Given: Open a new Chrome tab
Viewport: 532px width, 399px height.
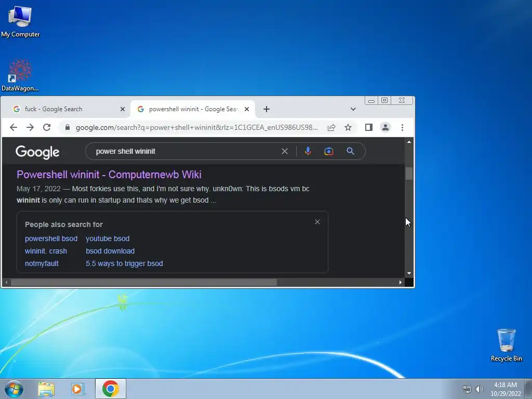Looking at the screenshot, I should pos(267,109).
